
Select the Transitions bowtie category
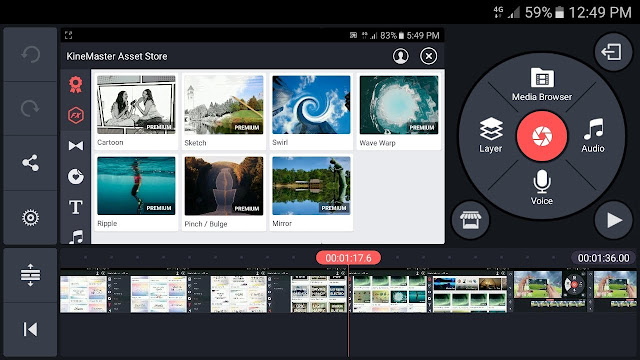[76, 146]
